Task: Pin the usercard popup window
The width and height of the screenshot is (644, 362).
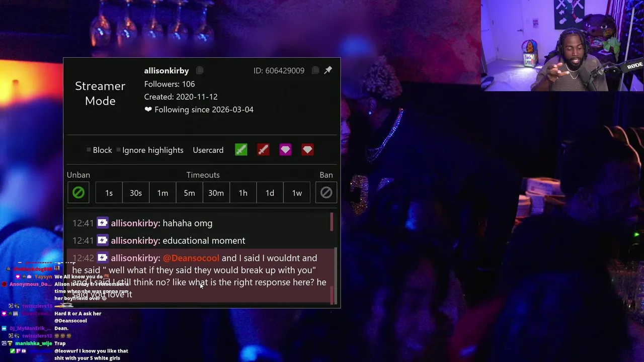Action: tap(328, 70)
